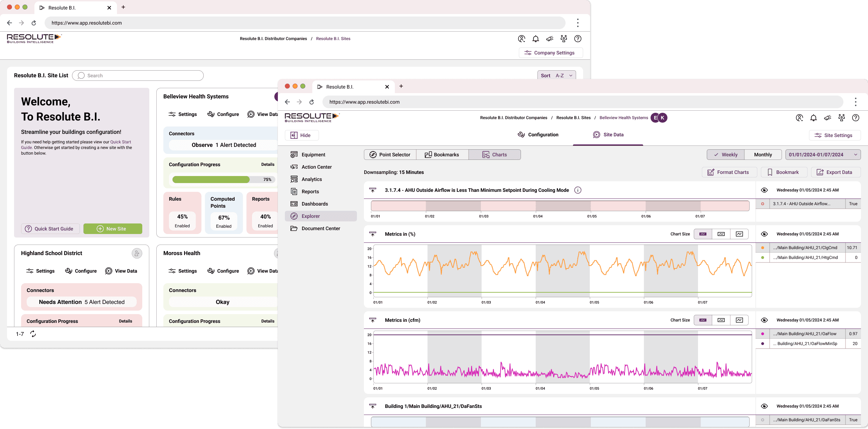
Task: Open team members icon in front window
Action: tap(842, 118)
